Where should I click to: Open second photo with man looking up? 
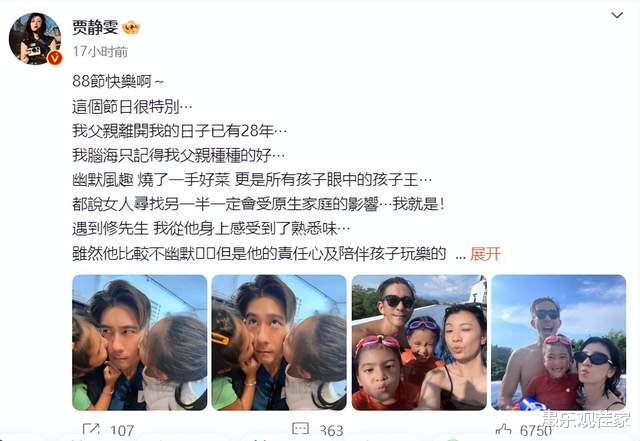[279, 343]
